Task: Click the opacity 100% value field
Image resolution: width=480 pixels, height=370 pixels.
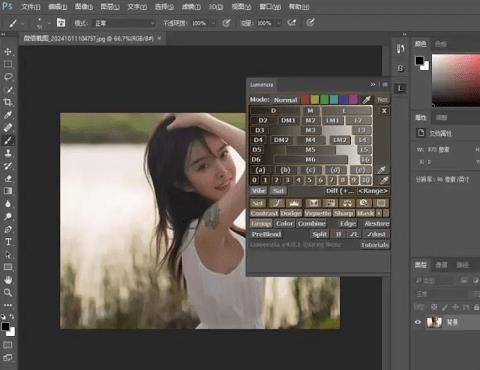Action: [199, 23]
